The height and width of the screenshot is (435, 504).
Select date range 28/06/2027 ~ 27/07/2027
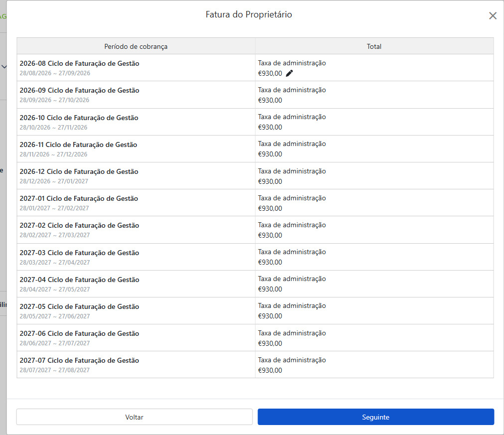point(55,343)
